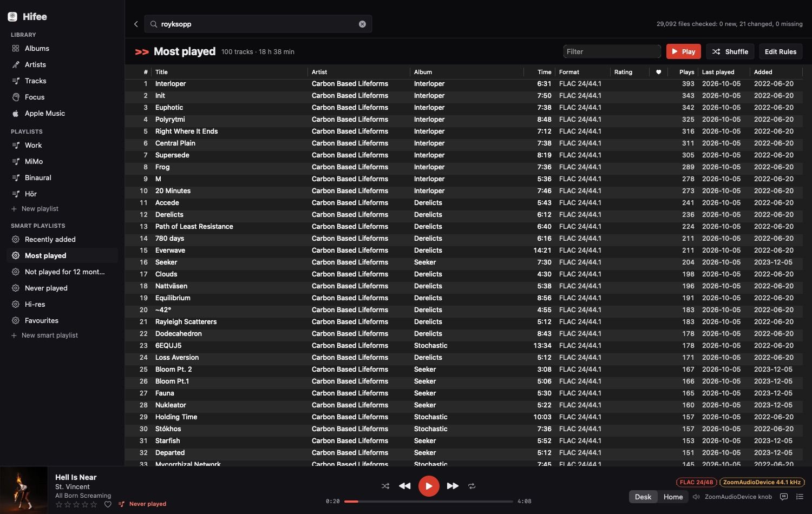This screenshot has width=812, height=514.
Task: Open the Never played smart playlist
Action: (x=46, y=288)
